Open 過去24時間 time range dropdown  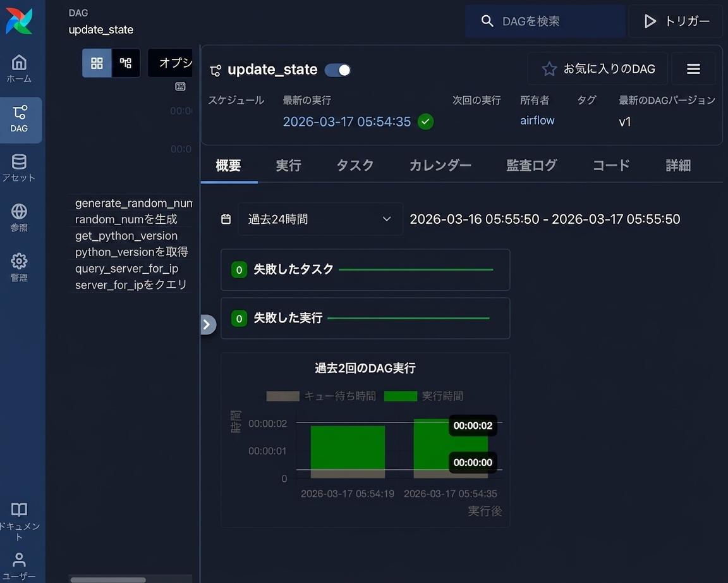(320, 219)
